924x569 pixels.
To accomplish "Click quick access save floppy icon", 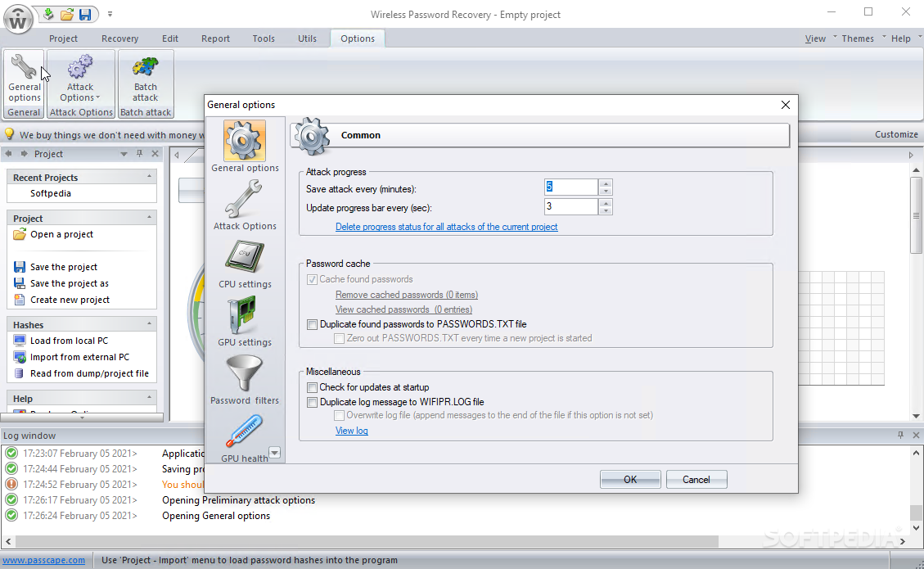I will (x=85, y=14).
